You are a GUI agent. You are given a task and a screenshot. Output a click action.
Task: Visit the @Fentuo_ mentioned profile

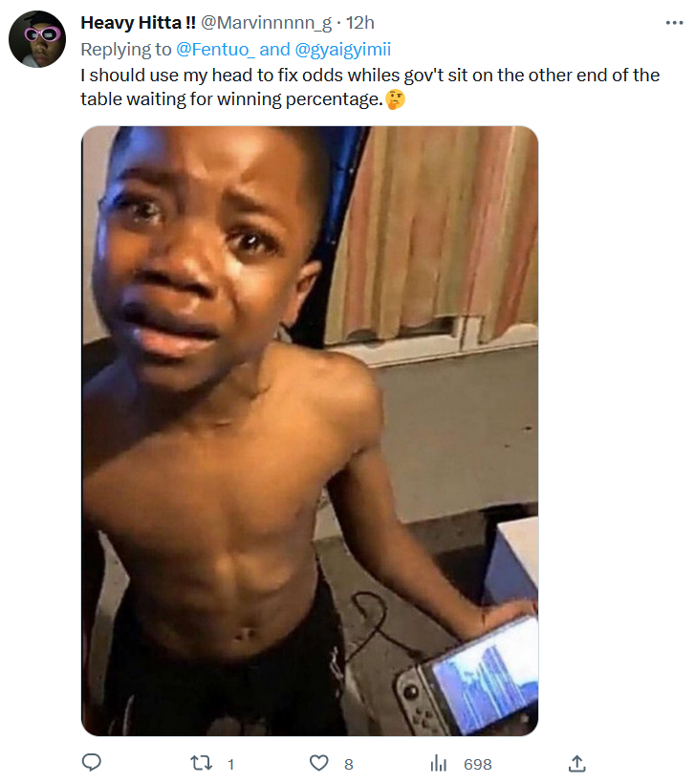click(215, 50)
